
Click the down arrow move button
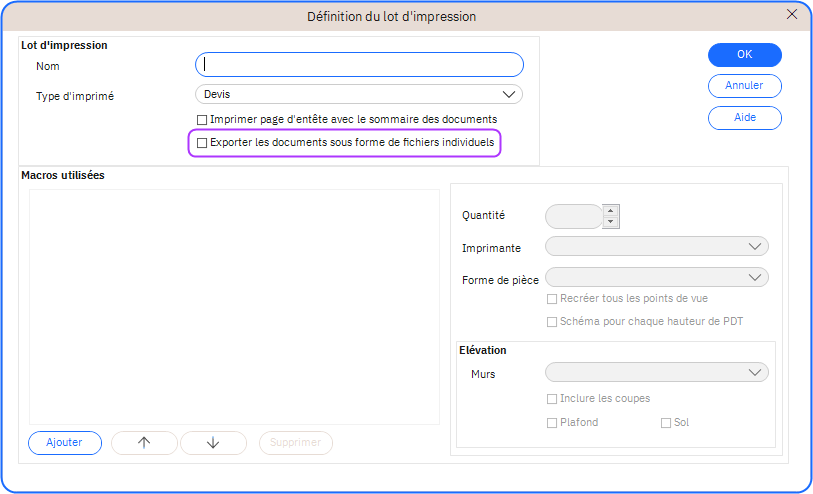(212, 443)
